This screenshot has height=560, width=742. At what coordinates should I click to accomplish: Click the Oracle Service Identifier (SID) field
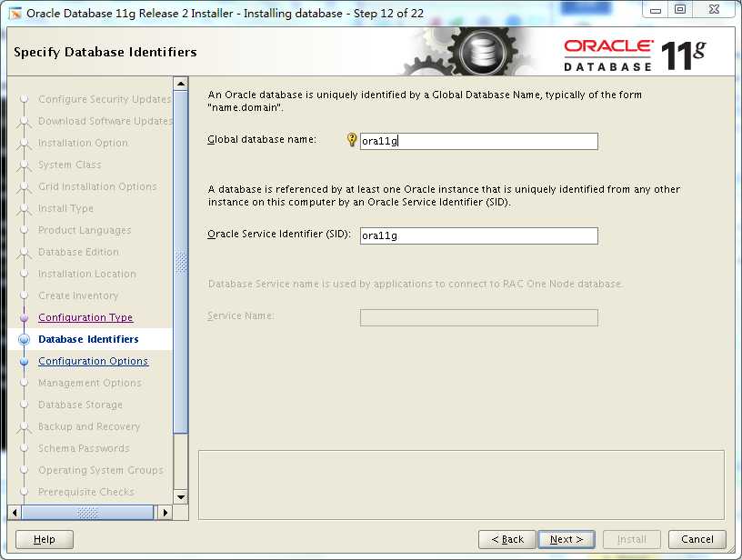coord(479,235)
